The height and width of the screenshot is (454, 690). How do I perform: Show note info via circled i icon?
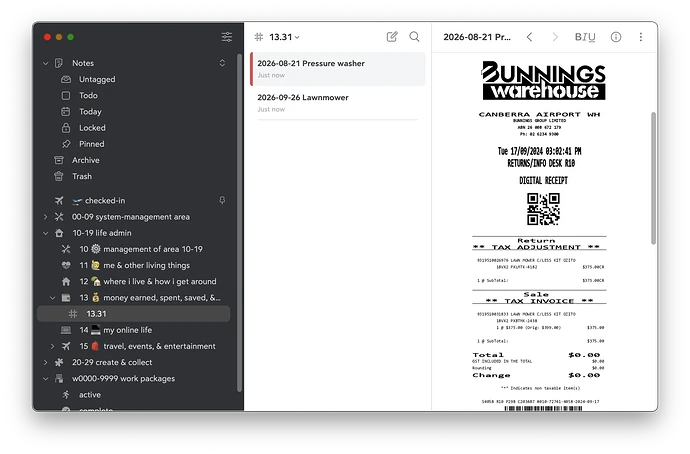(616, 37)
